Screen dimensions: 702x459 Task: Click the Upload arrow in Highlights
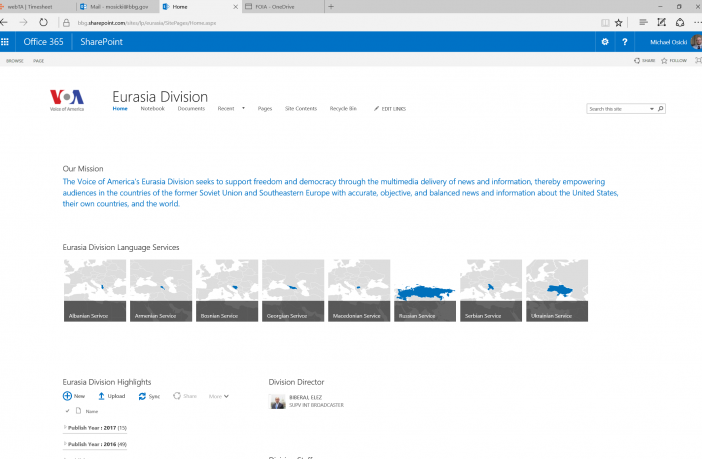coord(101,396)
